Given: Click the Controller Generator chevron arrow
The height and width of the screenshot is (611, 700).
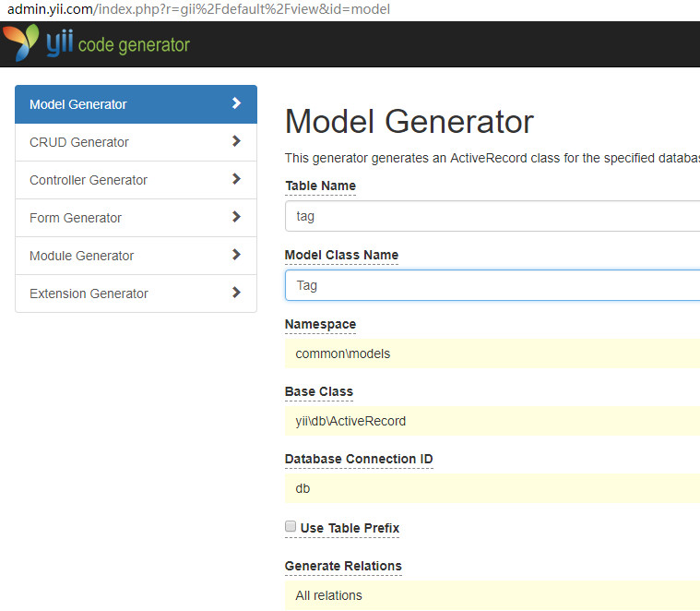Looking at the screenshot, I should coord(237,179).
